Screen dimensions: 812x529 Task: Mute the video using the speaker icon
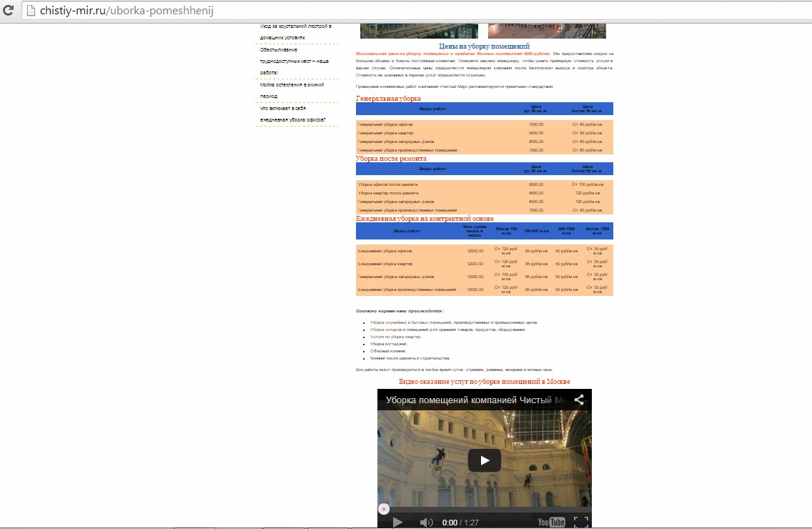(426, 523)
